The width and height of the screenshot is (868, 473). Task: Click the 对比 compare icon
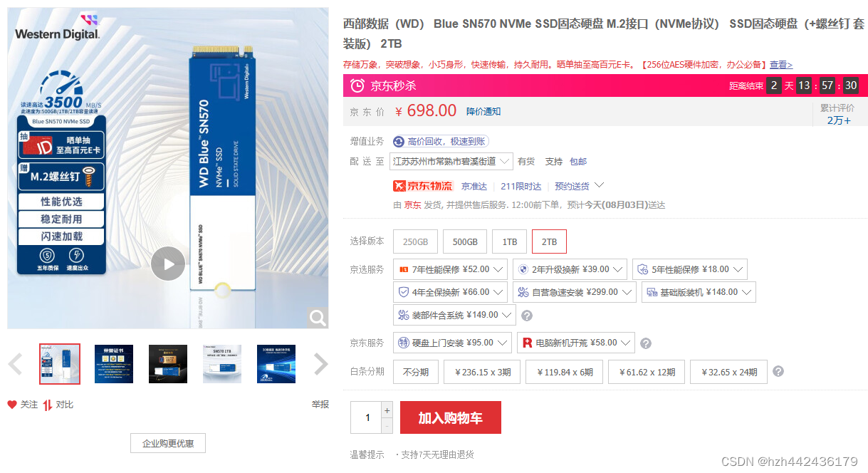[x=47, y=405]
